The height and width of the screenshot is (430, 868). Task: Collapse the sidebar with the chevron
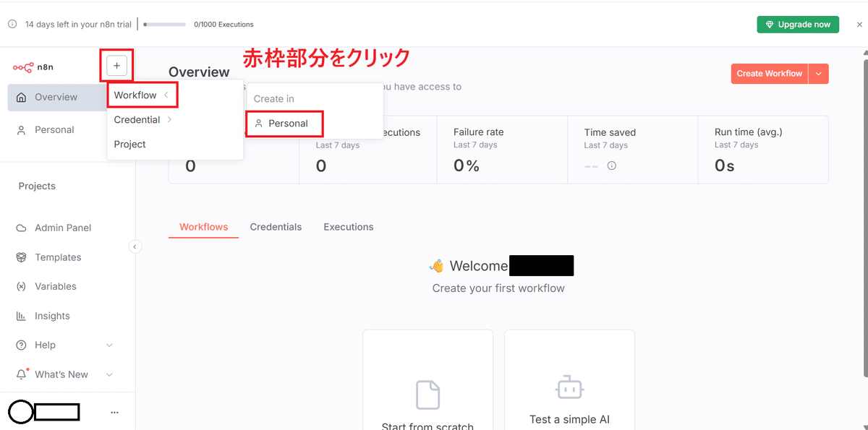tap(135, 246)
